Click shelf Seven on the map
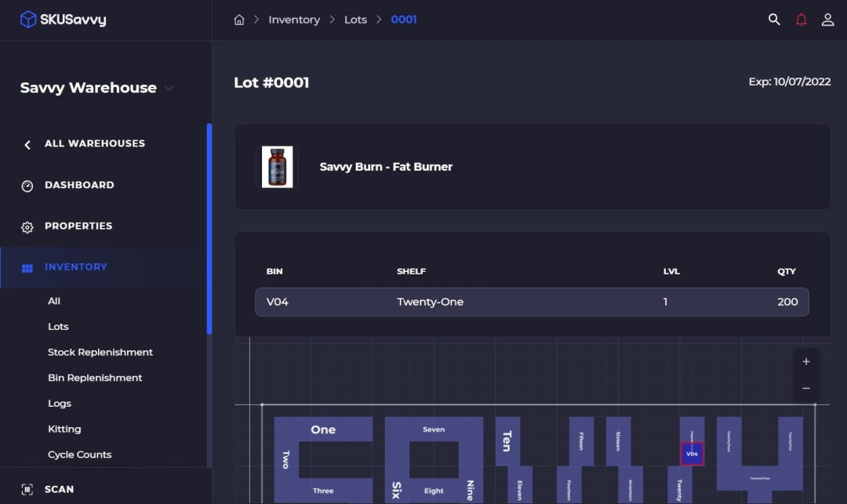This screenshot has width=847, height=504. pyautogui.click(x=434, y=430)
